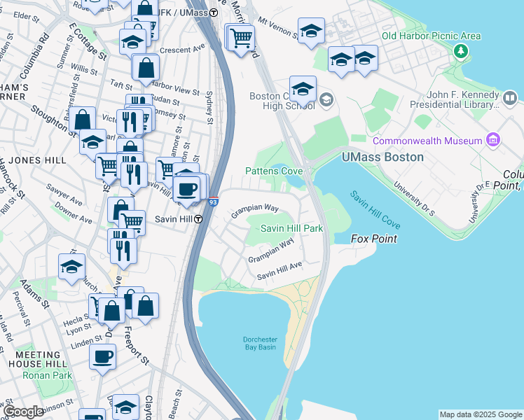Click the Map data ©2025 Google attribution
The width and height of the screenshot is (524, 420).
[x=481, y=414]
